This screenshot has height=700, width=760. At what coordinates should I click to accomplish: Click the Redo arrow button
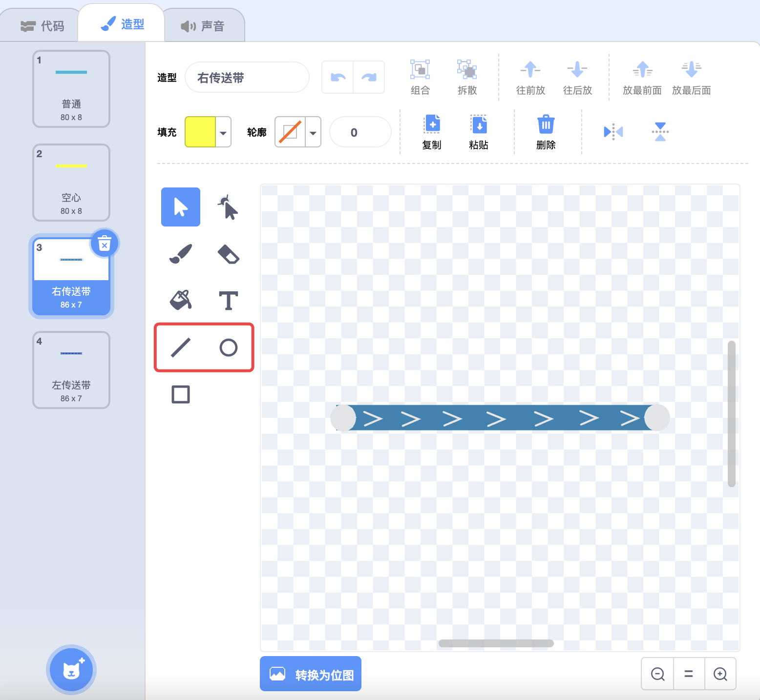(369, 77)
